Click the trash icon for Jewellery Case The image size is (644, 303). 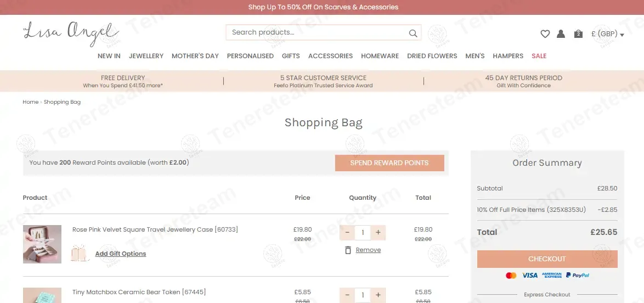click(x=348, y=250)
